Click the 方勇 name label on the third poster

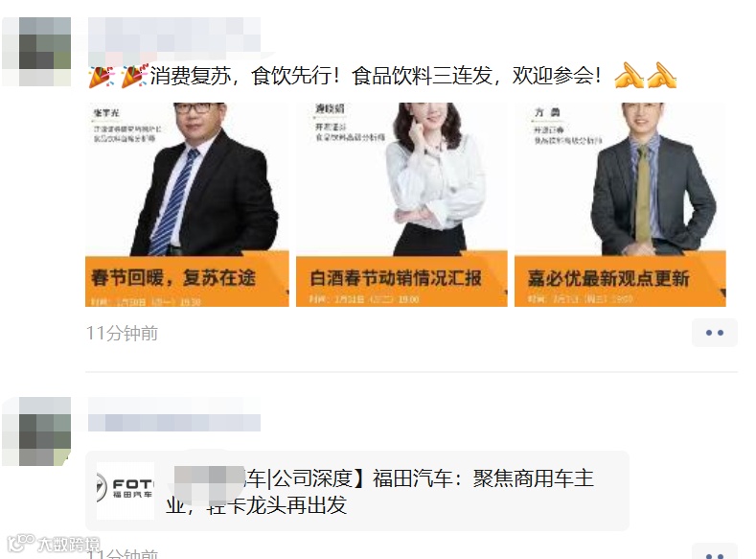(547, 113)
